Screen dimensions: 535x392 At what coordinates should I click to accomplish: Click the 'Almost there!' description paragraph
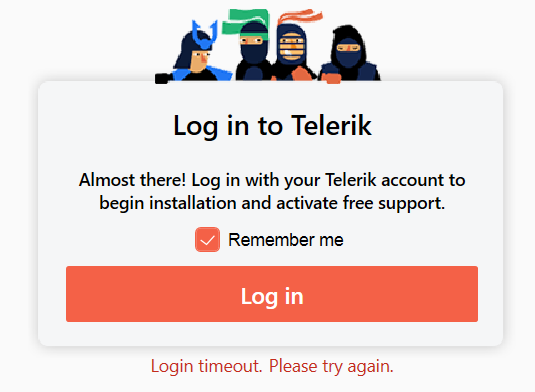(x=272, y=191)
